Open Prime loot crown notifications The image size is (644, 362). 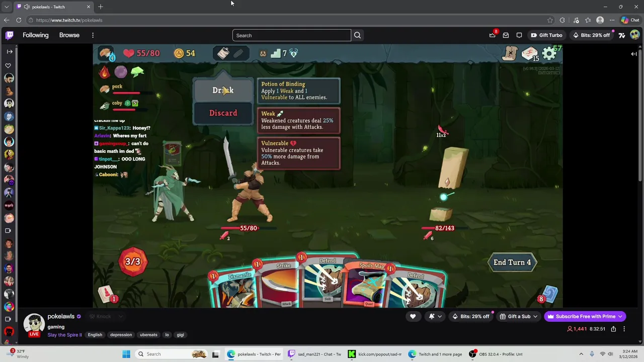[493, 35]
